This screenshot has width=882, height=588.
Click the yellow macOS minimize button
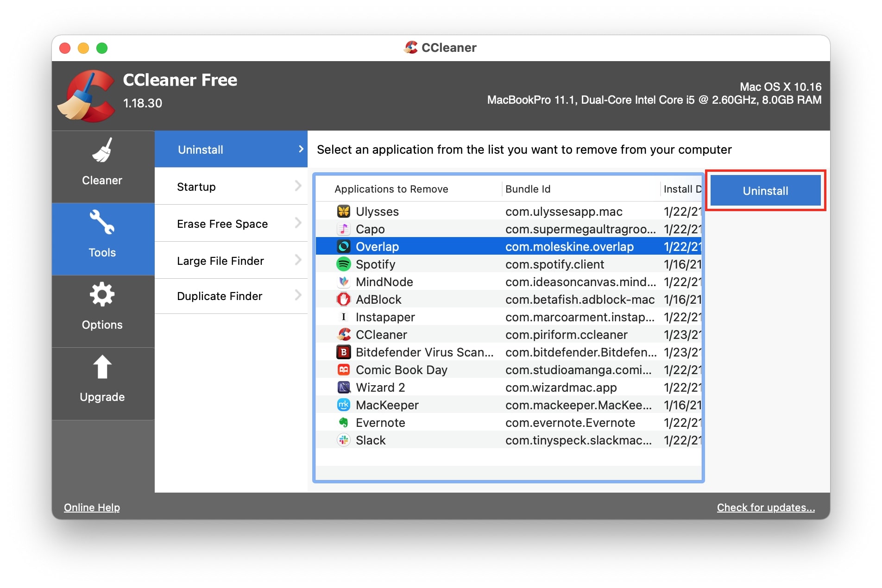[x=83, y=48]
